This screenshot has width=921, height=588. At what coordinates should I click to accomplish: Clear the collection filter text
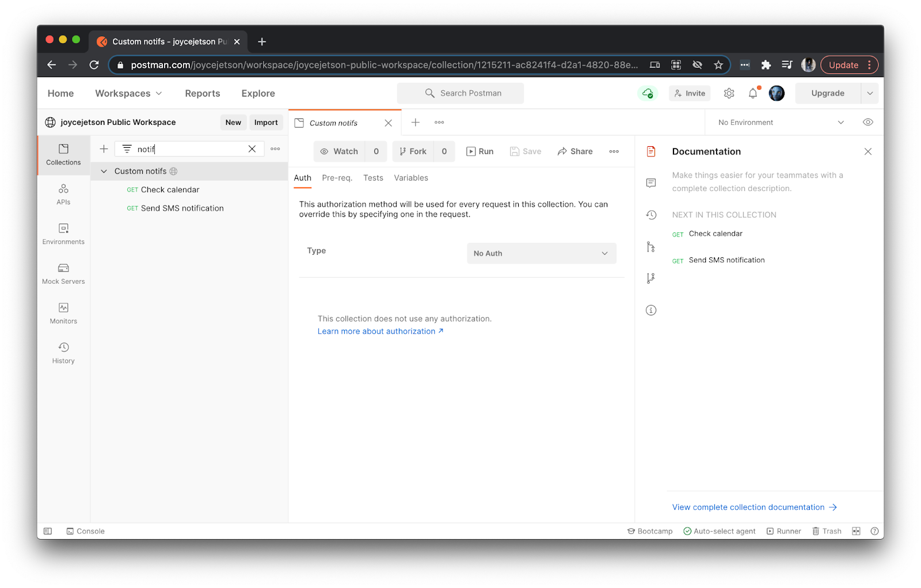coord(252,149)
